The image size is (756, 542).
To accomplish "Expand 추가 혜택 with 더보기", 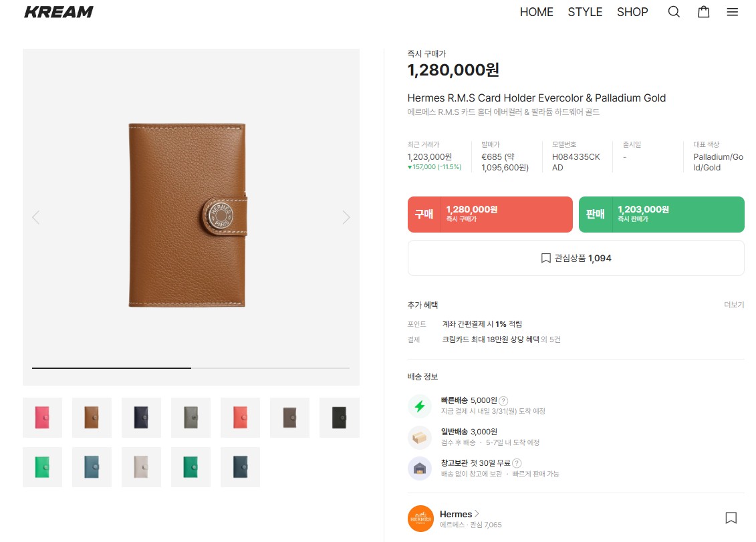I will pyautogui.click(x=733, y=305).
